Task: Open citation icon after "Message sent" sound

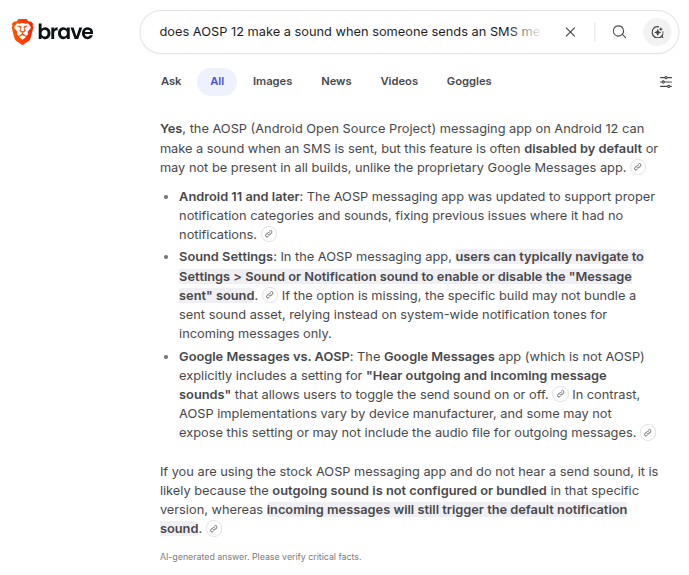Action: (269, 295)
